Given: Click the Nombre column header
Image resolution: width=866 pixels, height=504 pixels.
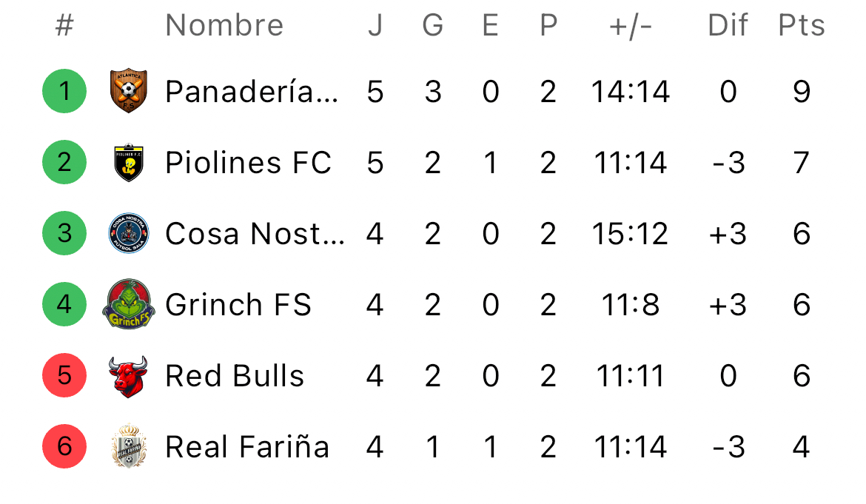Looking at the screenshot, I should 224,26.
